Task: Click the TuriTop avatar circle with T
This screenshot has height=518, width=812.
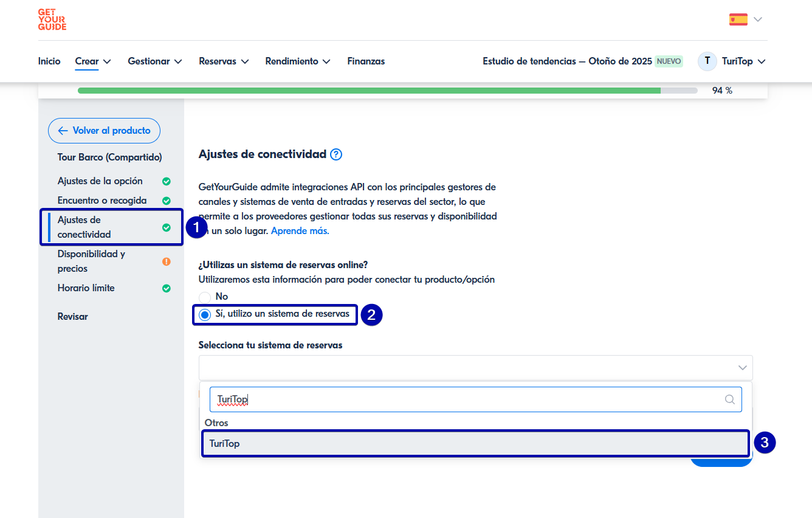Action: tap(707, 61)
